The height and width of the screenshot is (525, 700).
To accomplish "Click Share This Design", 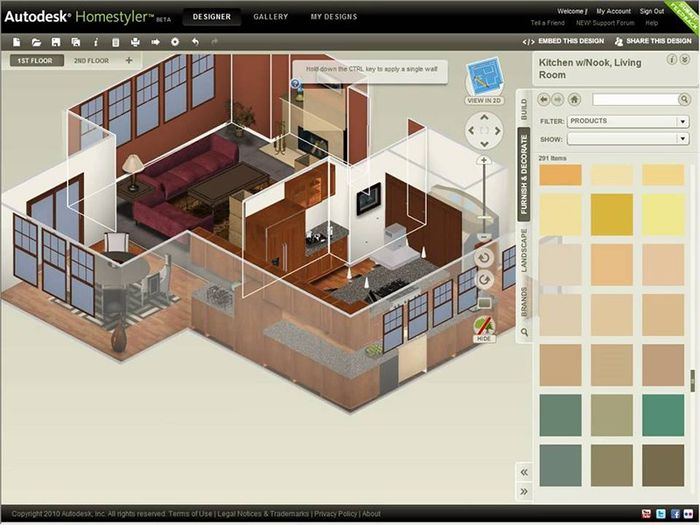I will (653, 41).
